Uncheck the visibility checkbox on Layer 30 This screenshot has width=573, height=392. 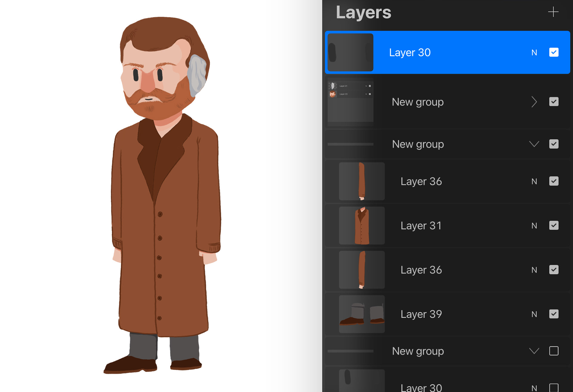(x=554, y=52)
